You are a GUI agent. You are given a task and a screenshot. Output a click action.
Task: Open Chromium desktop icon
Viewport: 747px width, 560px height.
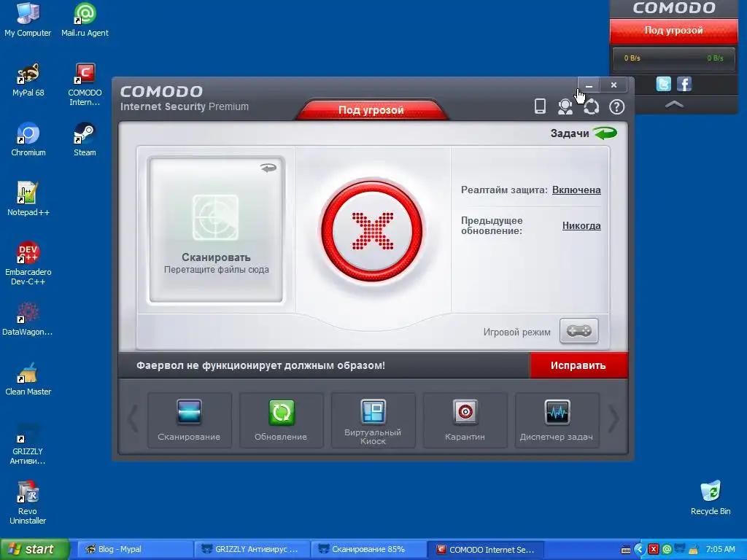(x=28, y=139)
